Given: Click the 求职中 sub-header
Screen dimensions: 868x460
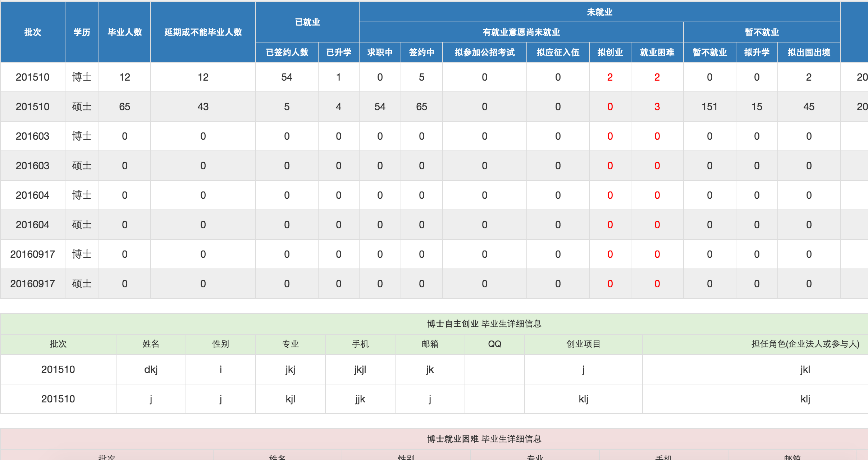Looking at the screenshot, I should pos(380,52).
